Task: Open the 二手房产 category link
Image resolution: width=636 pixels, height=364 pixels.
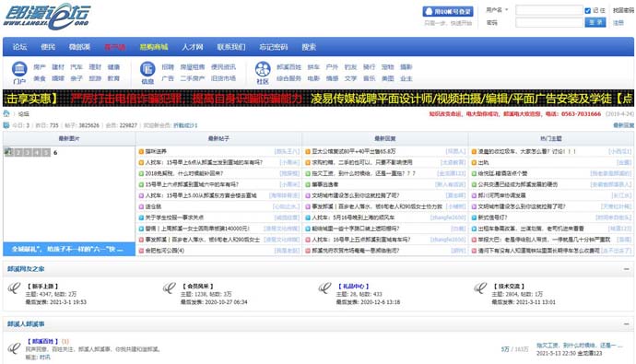Action: point(193,78)
